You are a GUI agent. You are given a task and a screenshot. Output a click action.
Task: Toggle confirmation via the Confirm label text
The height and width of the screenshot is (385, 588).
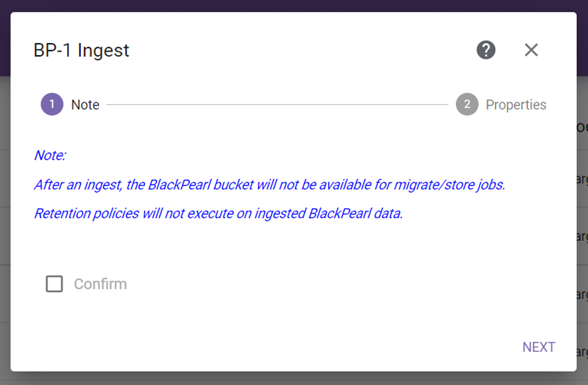(x=101, y=284)
